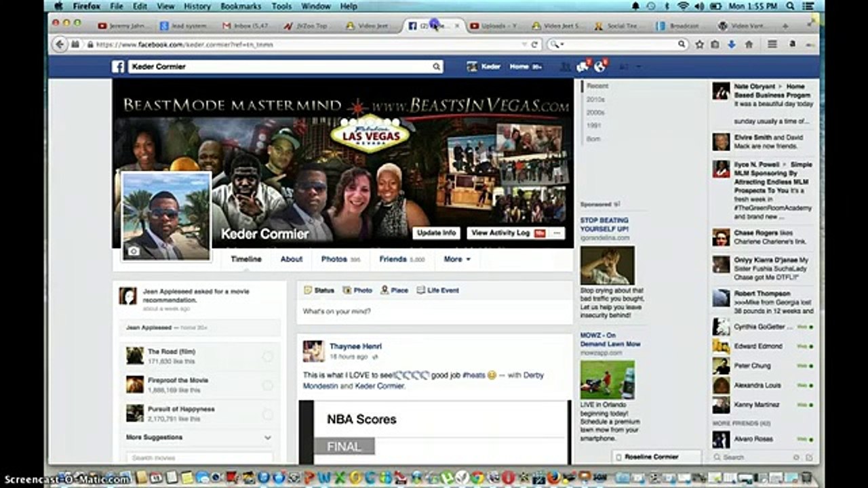This screenshot has width=868, height=488.
Task: Go to Facebook Home link
Action: pos(519,66)
